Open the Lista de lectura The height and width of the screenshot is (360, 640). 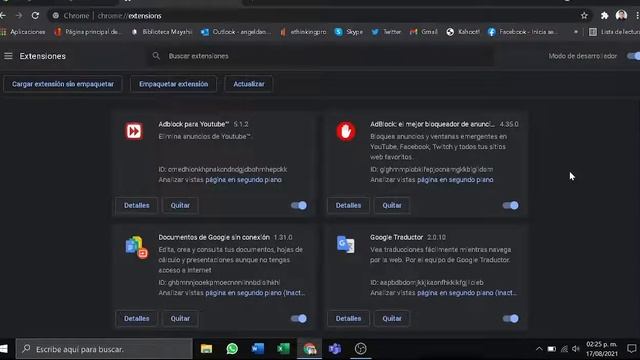coord(614,32)
